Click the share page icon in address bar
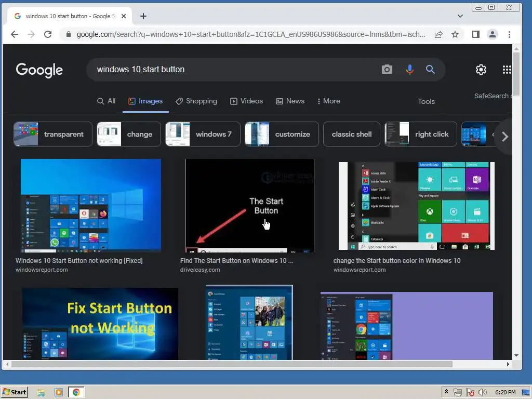This screenshot has height=399, width=532. (438, 34)
